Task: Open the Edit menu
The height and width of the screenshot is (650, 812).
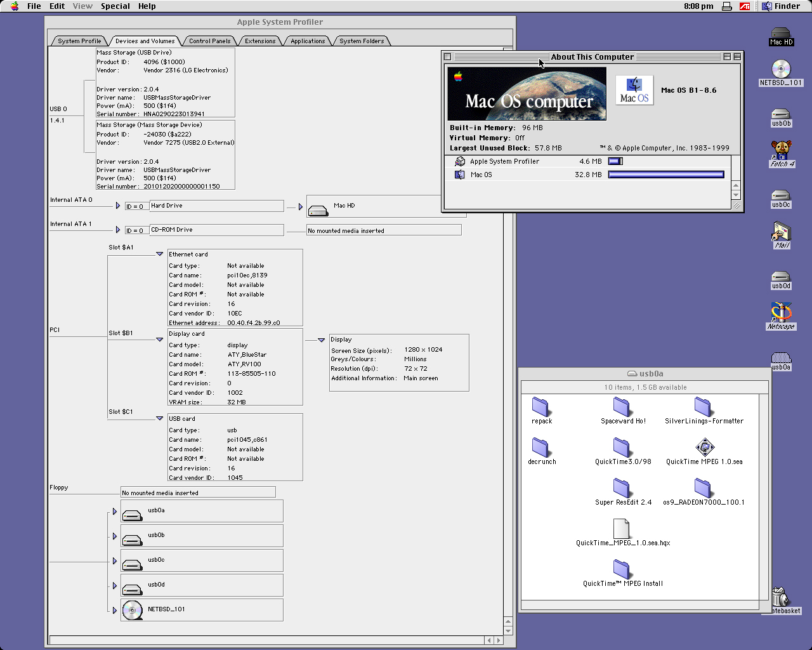Action: [57, 6]
